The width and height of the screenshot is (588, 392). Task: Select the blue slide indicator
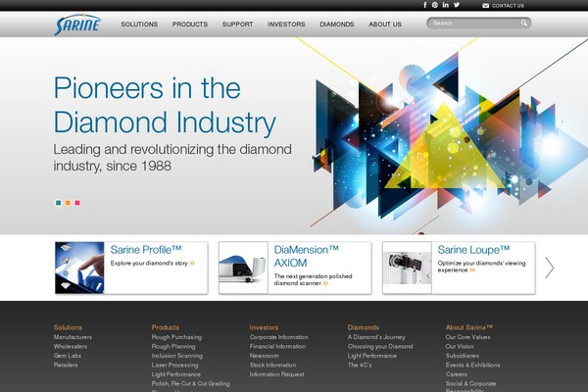click(x=59, y=203)
